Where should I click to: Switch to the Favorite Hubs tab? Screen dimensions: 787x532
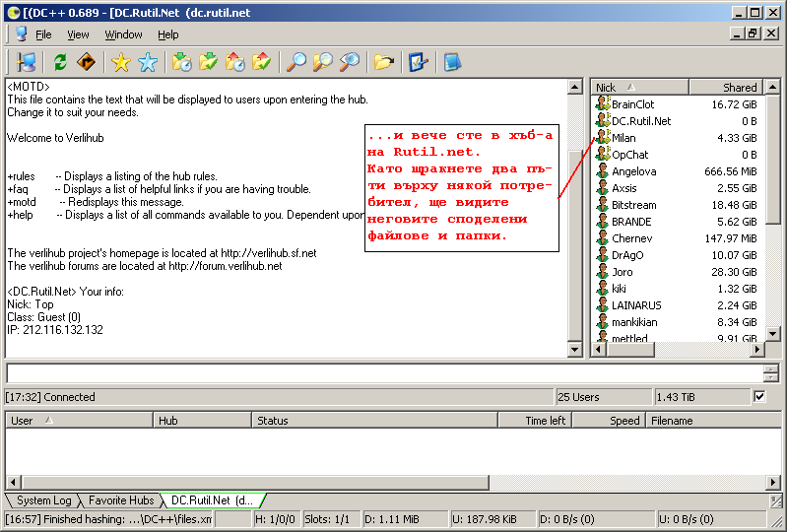tap(120, 500)
